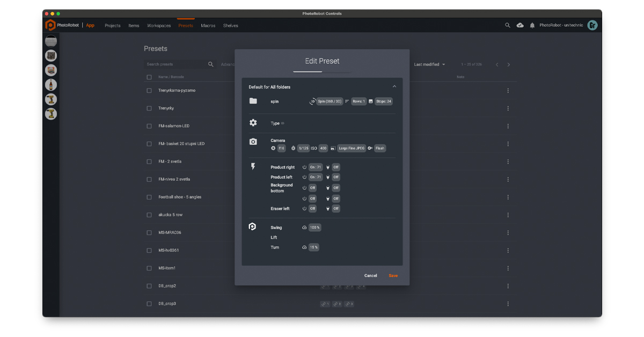Check the checkbox beside Trenyrkarna-pyzamo preset
644x337 pixels.
pos(149,90)
